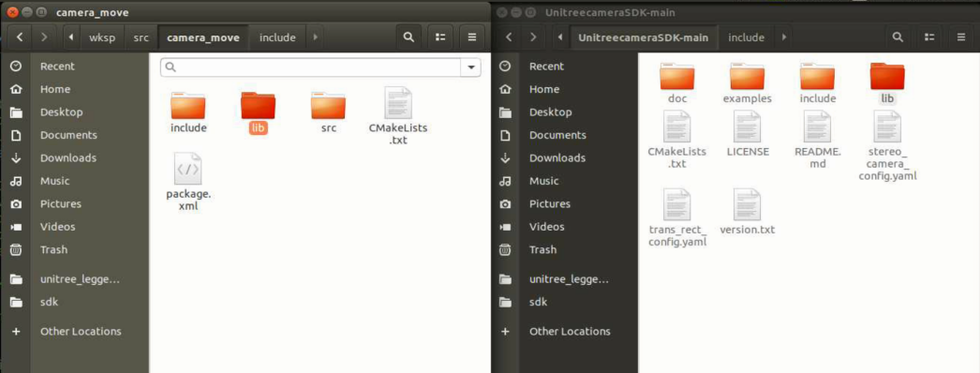Open src folder in camera_move window
The width and height of the screenshot is (980, 373).
(329, 112)
